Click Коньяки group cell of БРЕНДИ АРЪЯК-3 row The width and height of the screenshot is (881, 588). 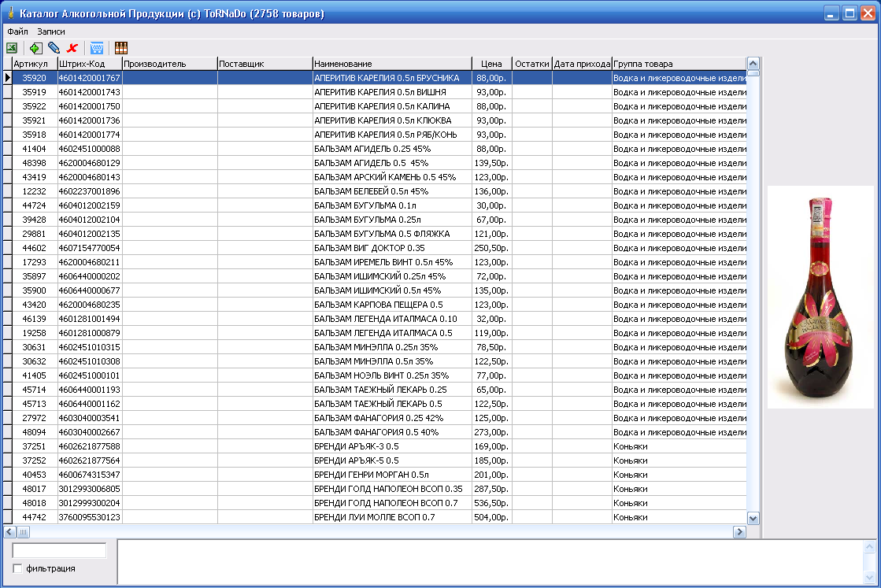pyautogui.click(x=679, y=446)
